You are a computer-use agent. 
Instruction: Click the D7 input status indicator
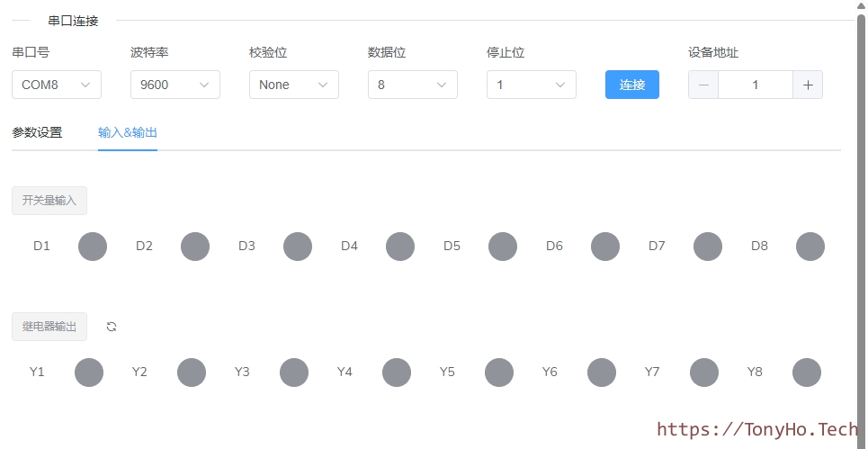(x=708, y=247)
